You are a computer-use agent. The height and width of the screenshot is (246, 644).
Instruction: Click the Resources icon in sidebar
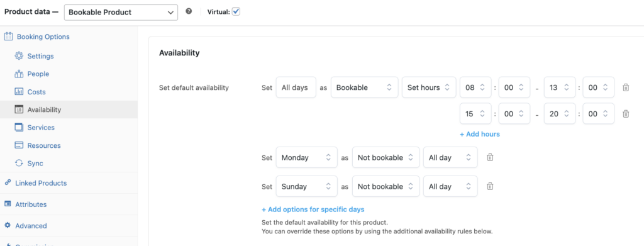[19, 145]
